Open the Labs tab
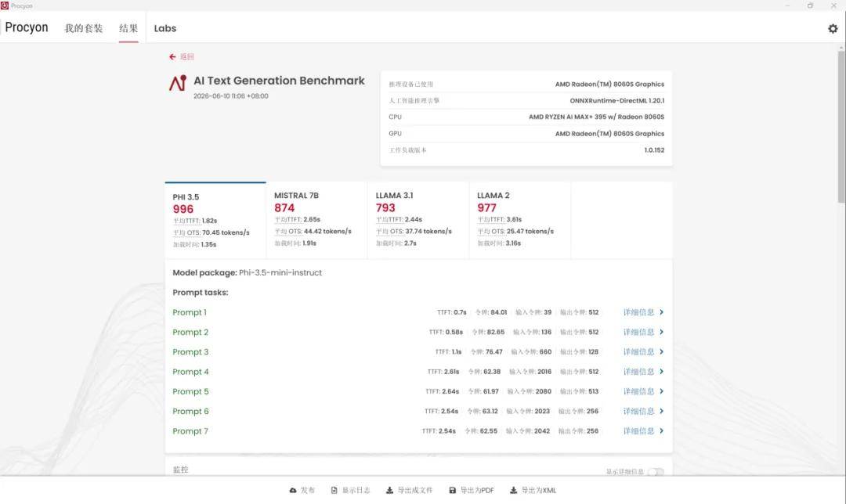 (x=165, y=28)
